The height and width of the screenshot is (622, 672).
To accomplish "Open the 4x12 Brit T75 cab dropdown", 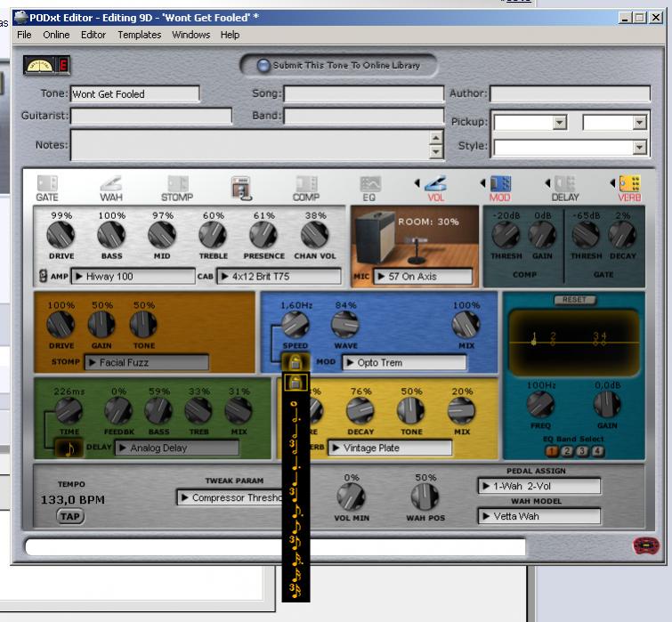I will [x=279, y=277].
